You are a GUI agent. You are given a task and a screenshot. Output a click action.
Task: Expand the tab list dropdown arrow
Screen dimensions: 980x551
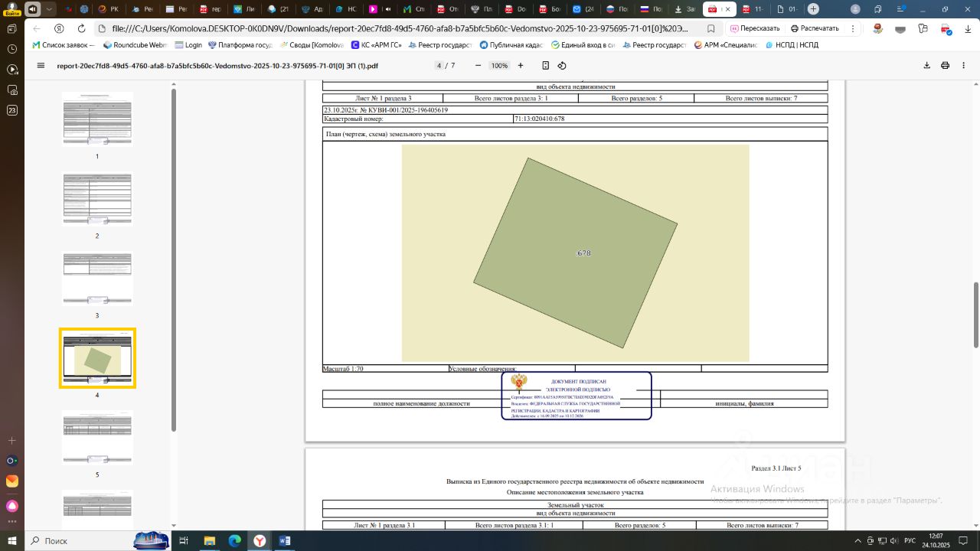pyautogui.click(x=50, y=9)
